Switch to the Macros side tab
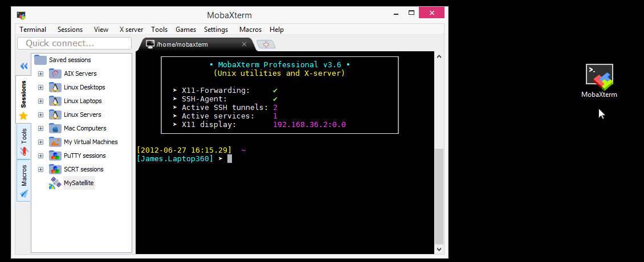 [x=24, y=181]
